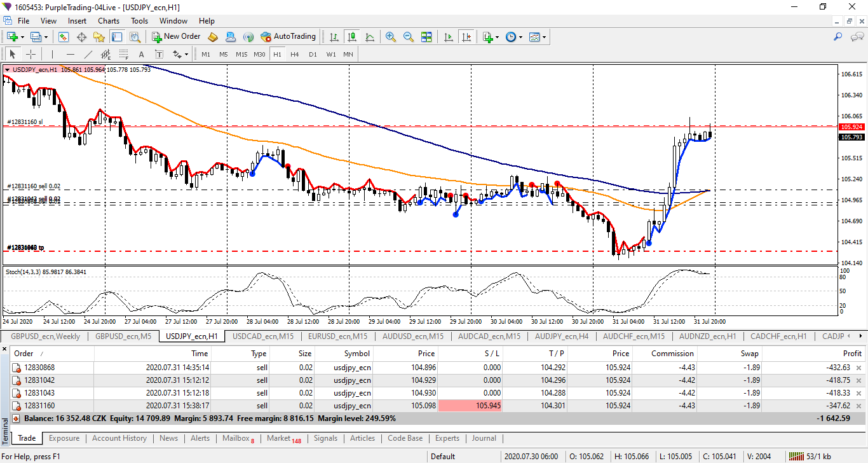Switch to the Account History tab

(119, 438)
